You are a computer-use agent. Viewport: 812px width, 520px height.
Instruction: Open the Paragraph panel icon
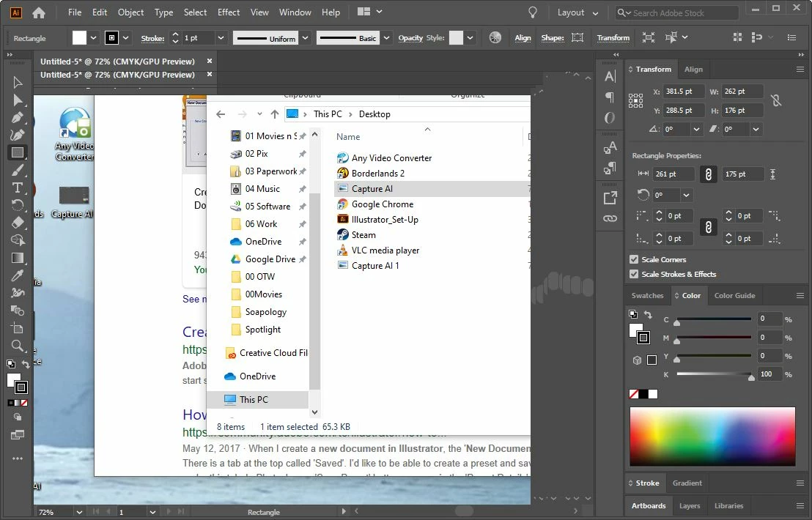610,97
